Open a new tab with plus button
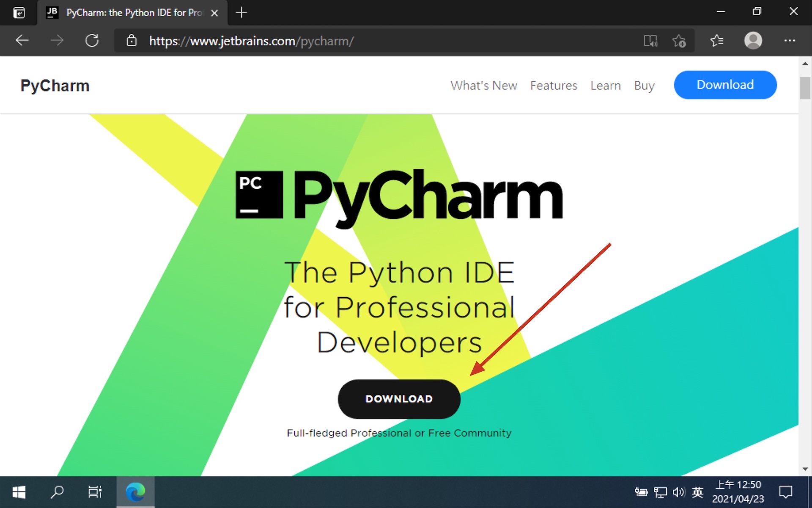This screenshot has width=812, height=508. [241, 13]
